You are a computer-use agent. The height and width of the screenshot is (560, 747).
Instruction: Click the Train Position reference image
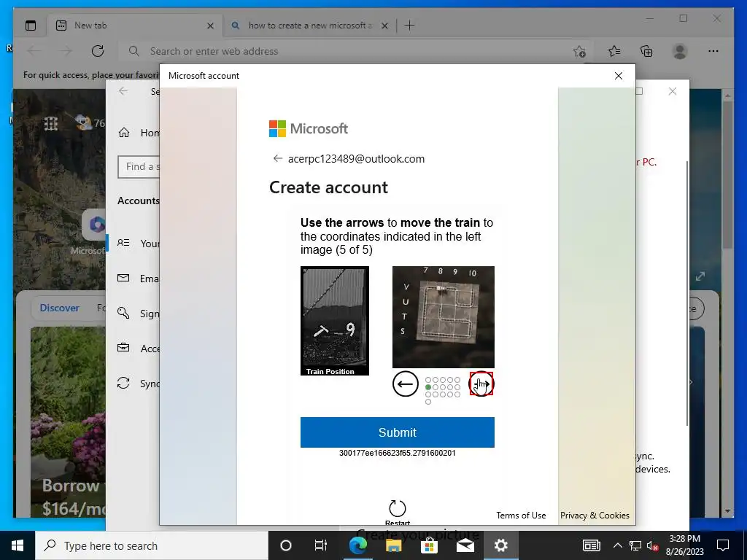(335, 321)
